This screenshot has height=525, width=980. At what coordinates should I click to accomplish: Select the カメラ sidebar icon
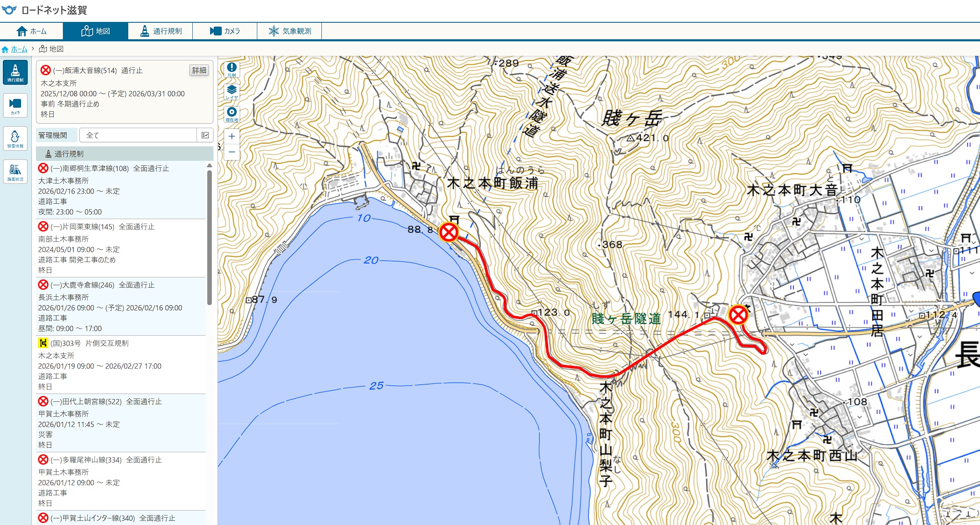[15, 105]
